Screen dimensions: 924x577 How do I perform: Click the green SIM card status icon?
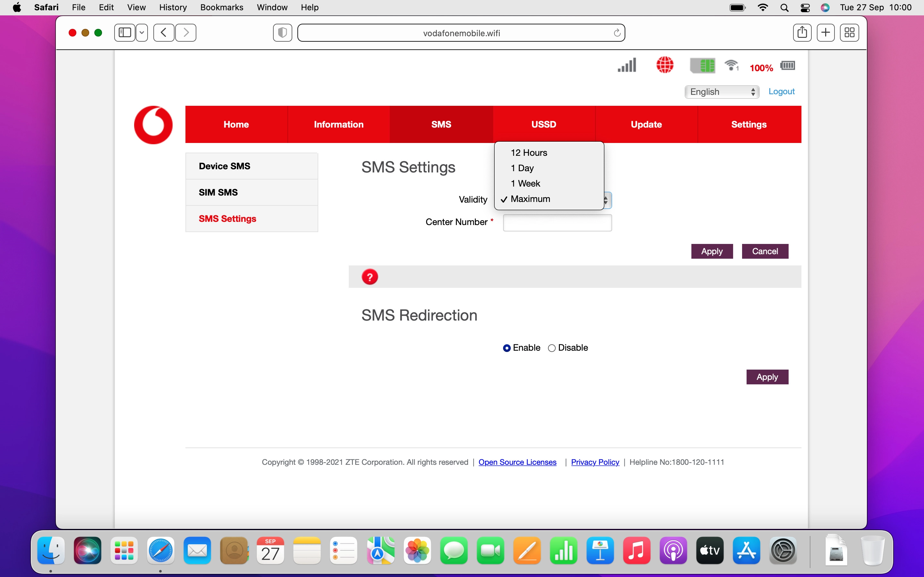point(703,66)
